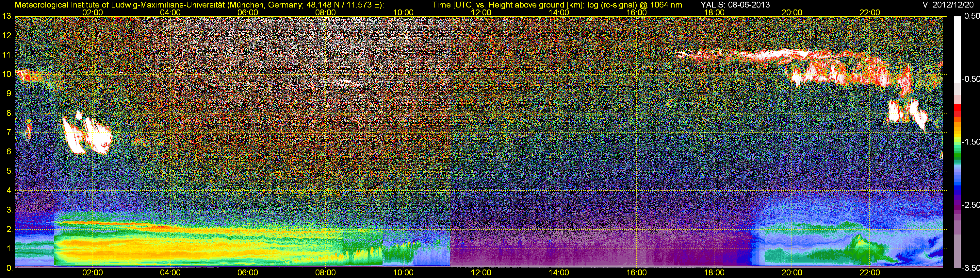The image size is (980, 278).
Task: Click the 20:00 label on the bottom time axis
Action: coord(792,273)
